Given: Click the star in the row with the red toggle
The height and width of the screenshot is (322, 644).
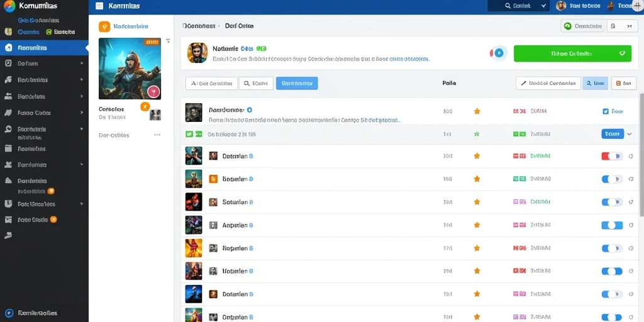Looking at the screenshot, I should tap(477, 156).
